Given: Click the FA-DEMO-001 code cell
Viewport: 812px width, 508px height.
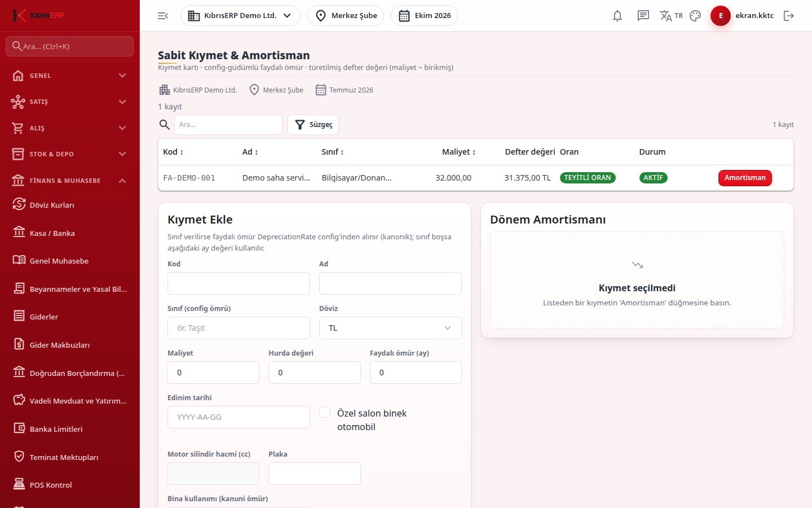Looking at the screenshot, I should click(189, 178).
